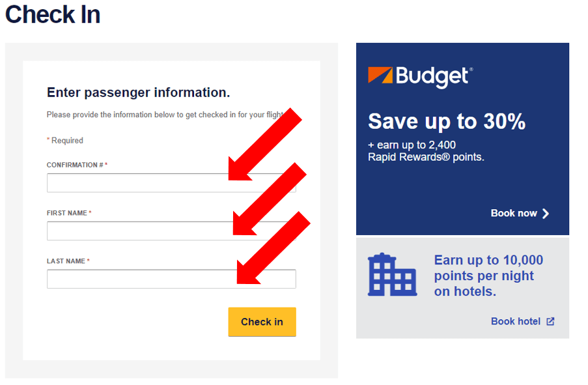
Task: Click the Budget logo
Action: pos(420,77)
